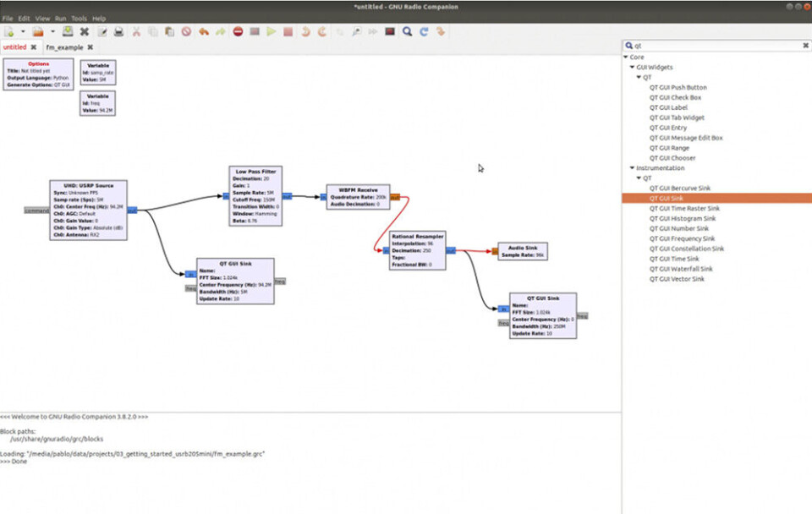The height and width of the screenshot is (514, 812).
Task: Open the View menu
Action: coord(42,18)
